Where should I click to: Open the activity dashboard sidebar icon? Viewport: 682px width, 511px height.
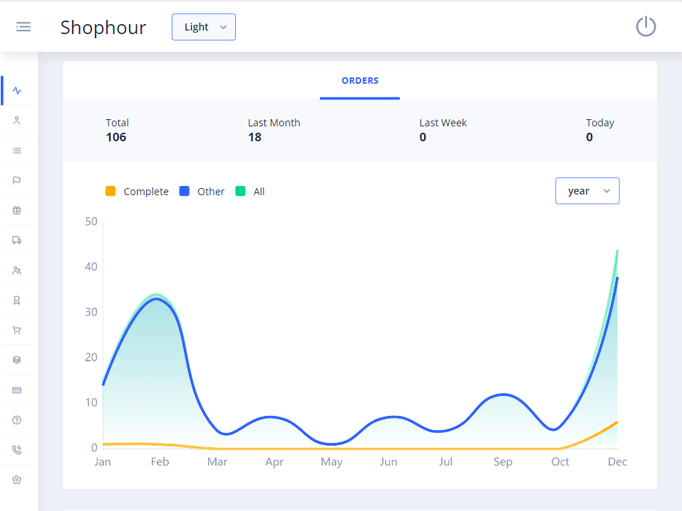point(17,91)
